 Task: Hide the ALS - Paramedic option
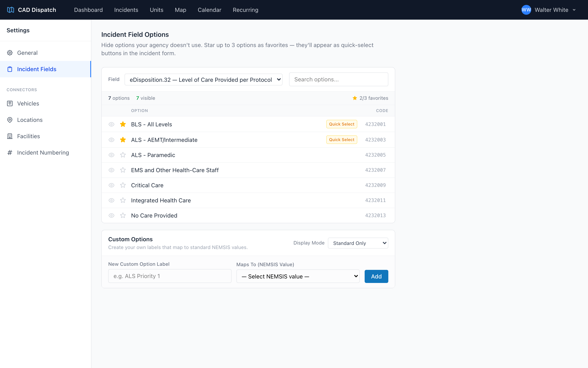[x=111, y=155]
